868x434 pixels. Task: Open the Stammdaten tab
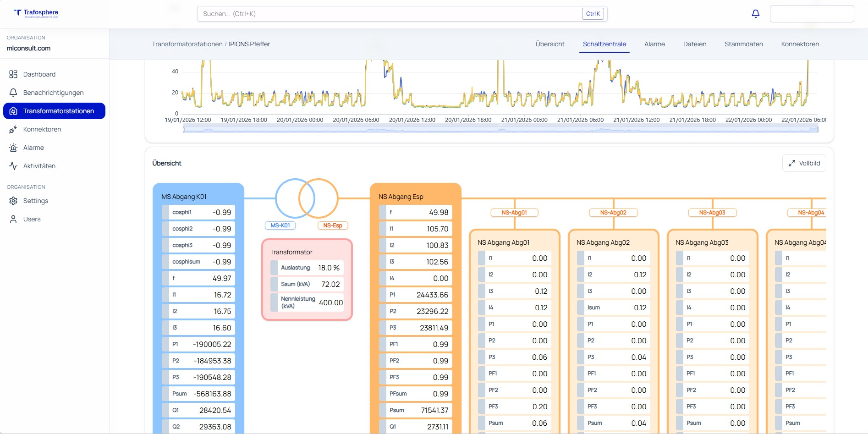(743, 44)
